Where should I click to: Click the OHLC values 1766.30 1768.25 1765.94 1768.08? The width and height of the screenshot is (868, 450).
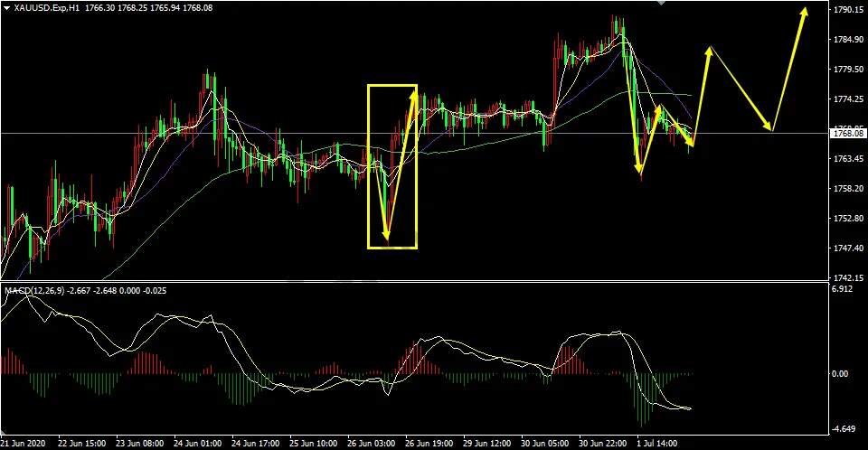pos(148,8)
